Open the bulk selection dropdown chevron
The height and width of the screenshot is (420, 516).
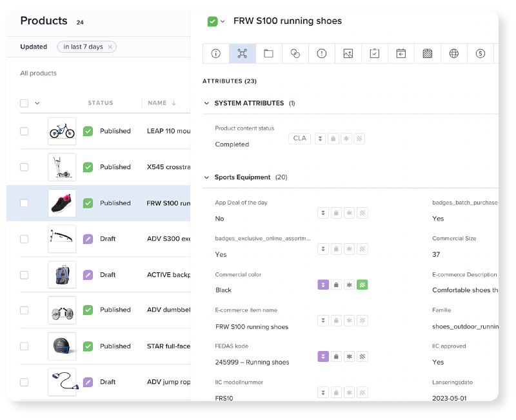point(37,103)
